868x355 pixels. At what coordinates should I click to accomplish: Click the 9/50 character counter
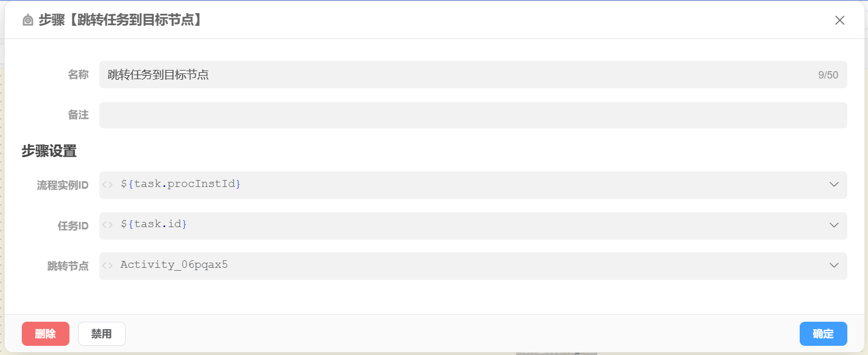coord(828,75)
